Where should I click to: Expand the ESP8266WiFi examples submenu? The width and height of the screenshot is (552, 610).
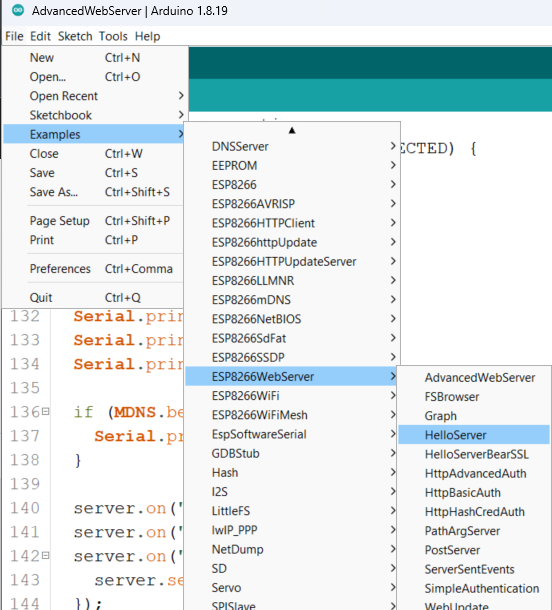click(291, 396)
